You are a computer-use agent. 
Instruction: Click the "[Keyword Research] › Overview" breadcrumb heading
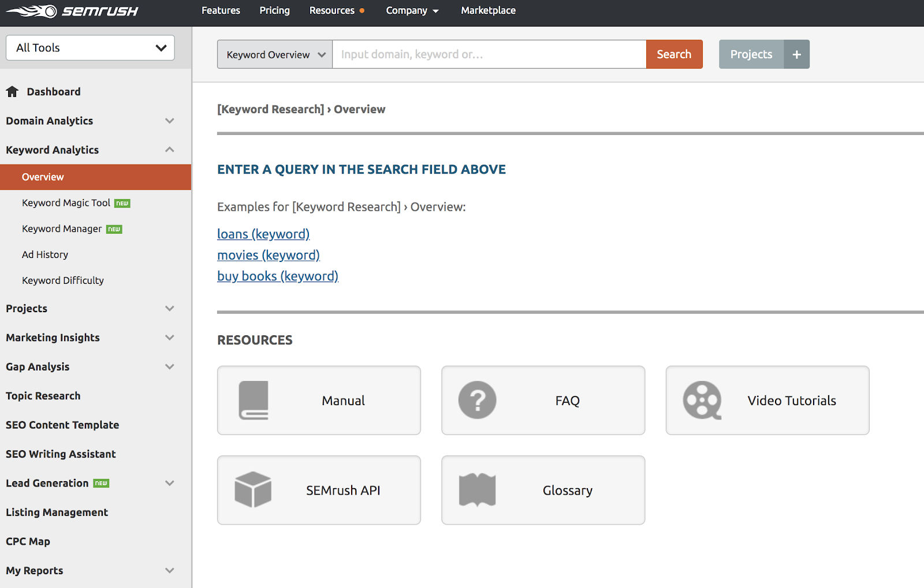[x=301, y=109]
